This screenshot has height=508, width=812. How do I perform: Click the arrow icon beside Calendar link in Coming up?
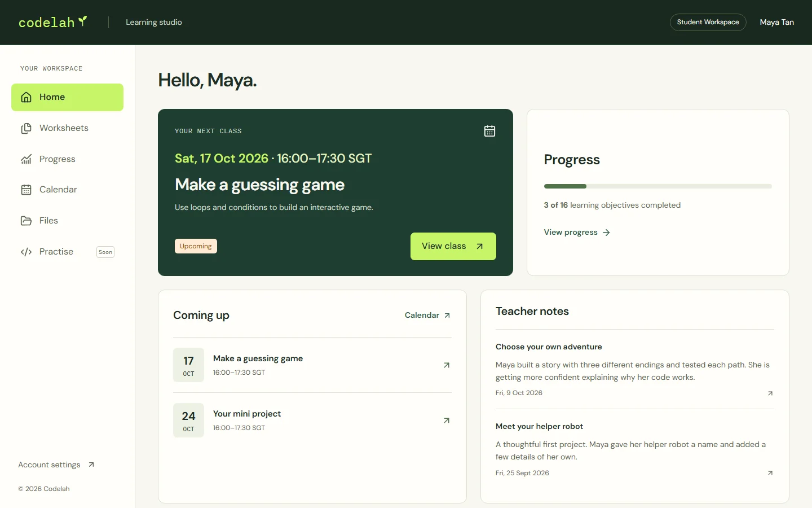(x=447, y=316)
